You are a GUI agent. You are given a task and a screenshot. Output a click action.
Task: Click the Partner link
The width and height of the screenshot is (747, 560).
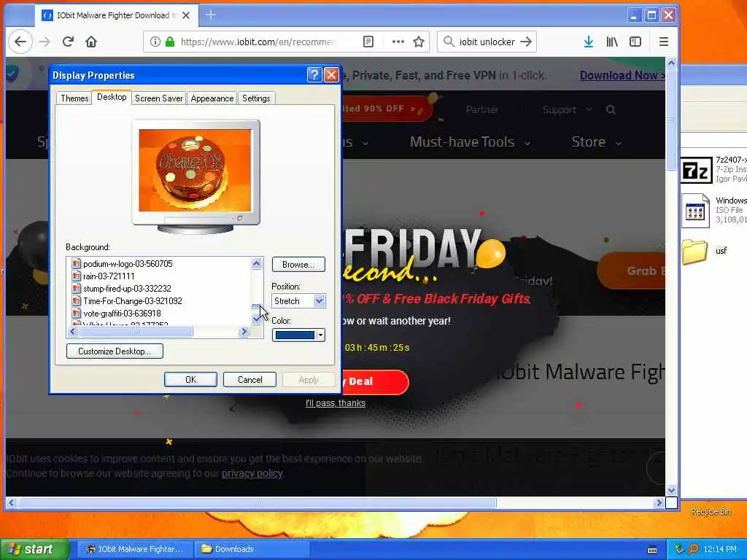pos(482,110)
